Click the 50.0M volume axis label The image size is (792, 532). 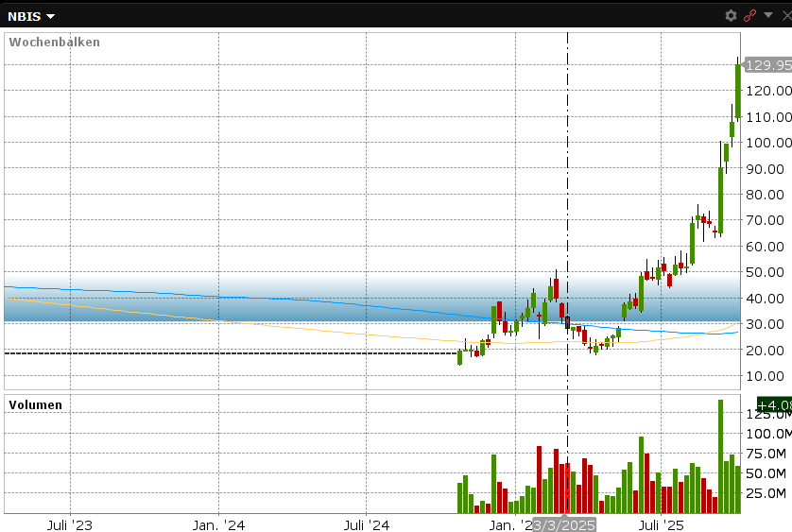coord(766,473)
